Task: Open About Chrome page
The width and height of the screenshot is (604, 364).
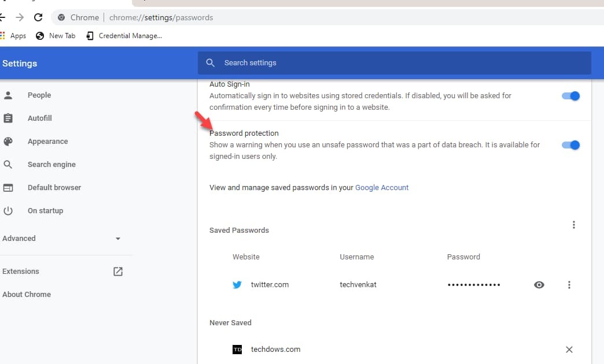Action: tap(27, 295)
